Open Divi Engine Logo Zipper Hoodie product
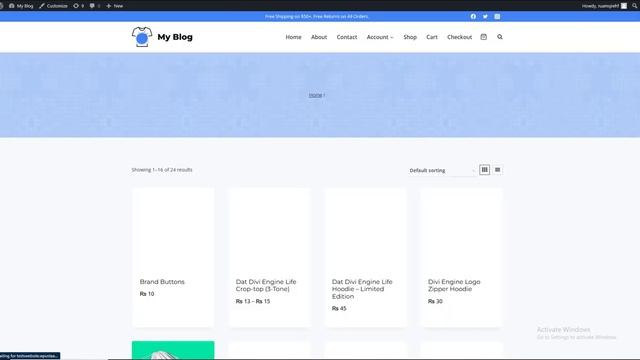 tap(454, 285)
